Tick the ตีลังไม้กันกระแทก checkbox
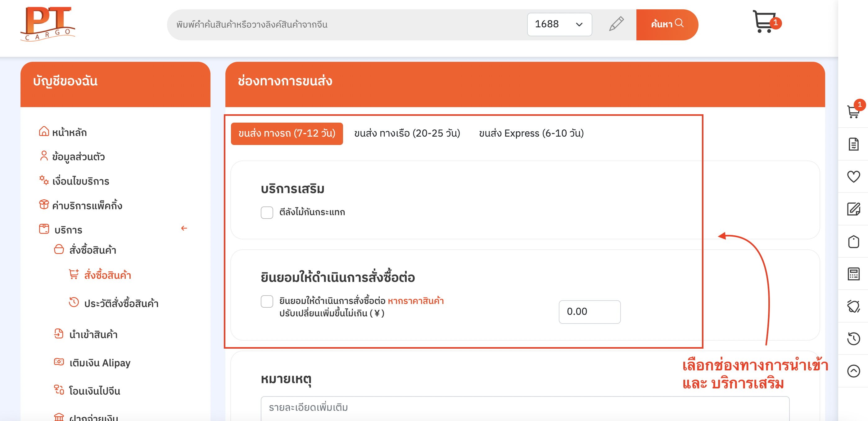This screenshot has width=868, height=421. pyautogui.click(x=267, y=212)
